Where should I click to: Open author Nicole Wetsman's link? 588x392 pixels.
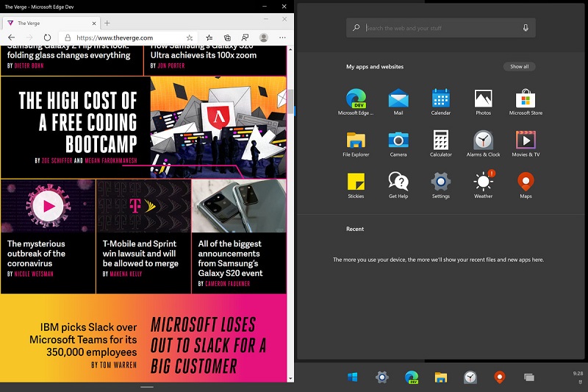click(34, 274)
